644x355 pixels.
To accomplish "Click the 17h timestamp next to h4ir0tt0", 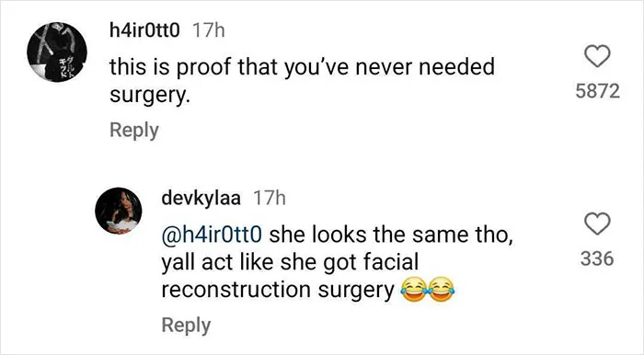I will (209, 30).
